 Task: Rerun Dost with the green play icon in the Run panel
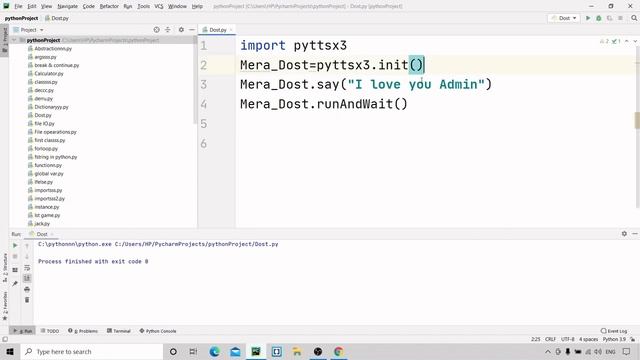click(x=15, y=245)
